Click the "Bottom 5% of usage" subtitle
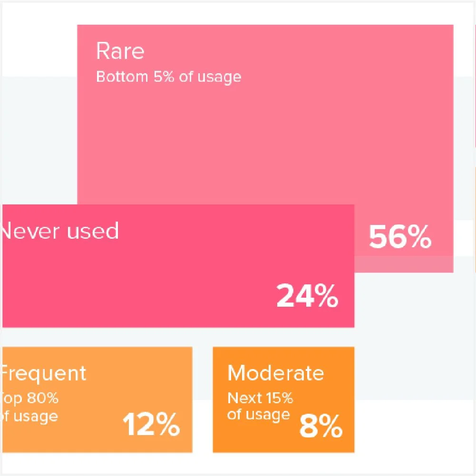The width and height of the screenshot is (476, 476). pos(168,77)
